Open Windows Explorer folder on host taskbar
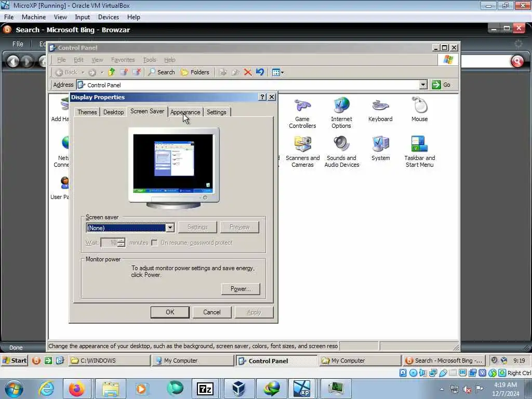Viewport: 532px width, 399px height. pos(111,389)
